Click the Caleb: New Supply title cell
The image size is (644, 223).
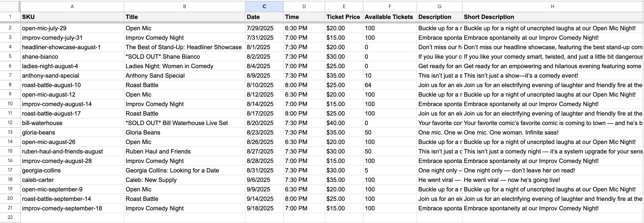pos(184,180)
